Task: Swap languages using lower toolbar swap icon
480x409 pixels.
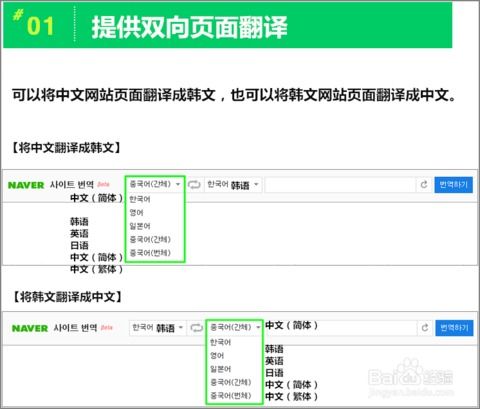Action: click(x=197, y=328)
